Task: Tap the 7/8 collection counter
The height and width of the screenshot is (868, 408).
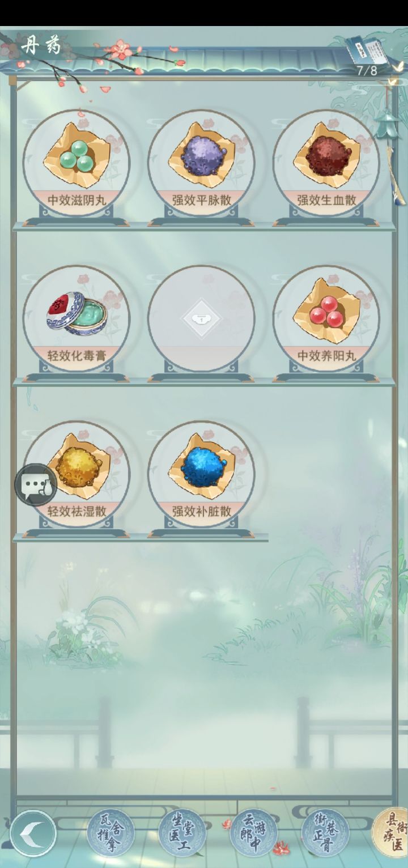Action: point(367,71)
